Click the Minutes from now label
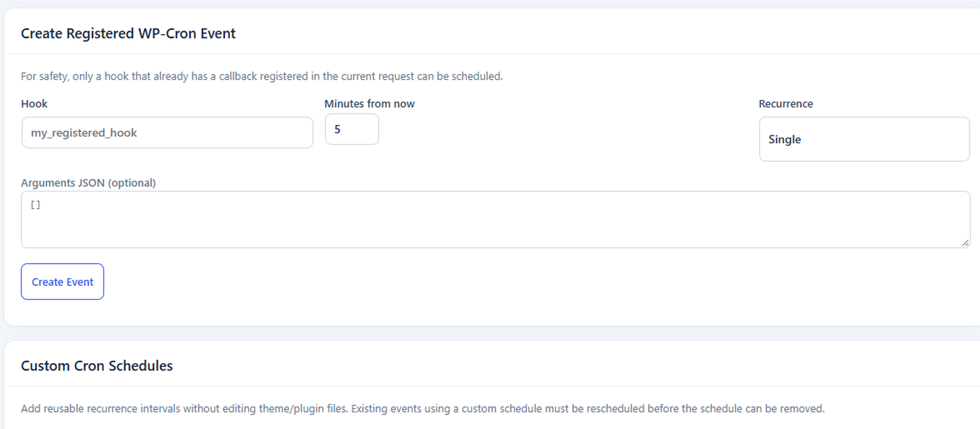The width and height of the screenshot is (980, 429). point(369,103)
